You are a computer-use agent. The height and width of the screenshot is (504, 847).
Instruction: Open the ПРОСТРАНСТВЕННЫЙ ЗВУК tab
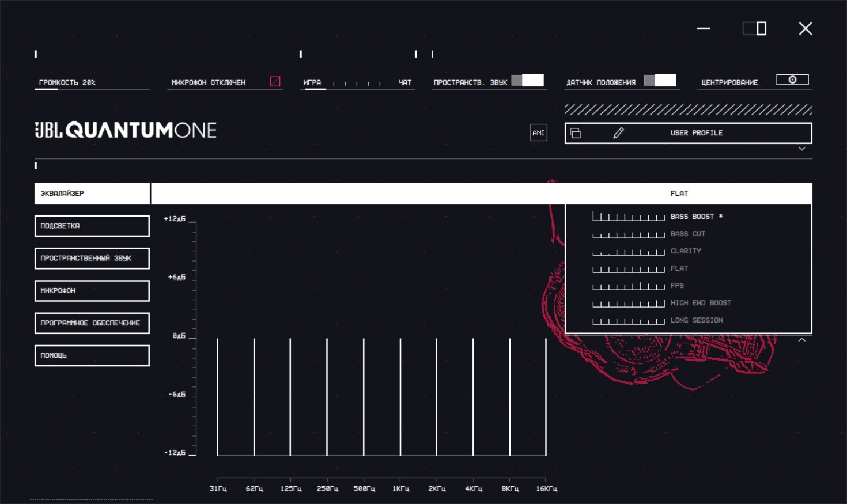tap(92, 258)
